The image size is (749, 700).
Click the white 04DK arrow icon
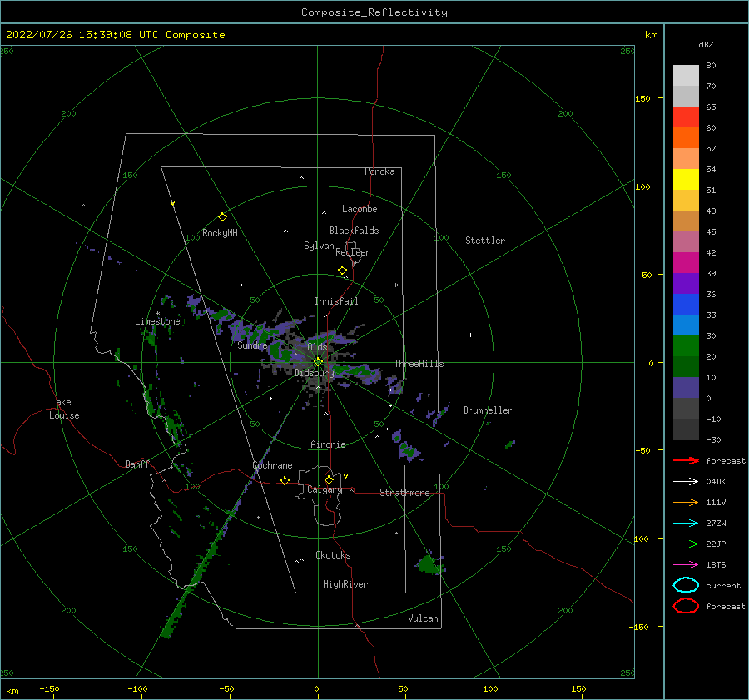(686, 481)
